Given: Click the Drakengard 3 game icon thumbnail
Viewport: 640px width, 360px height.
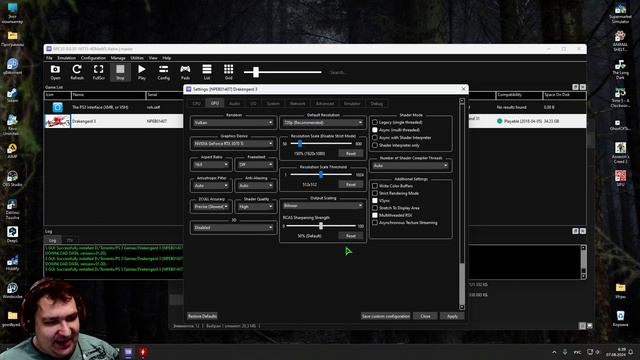Looking at the screenshot, I should [x=58, y=121].
